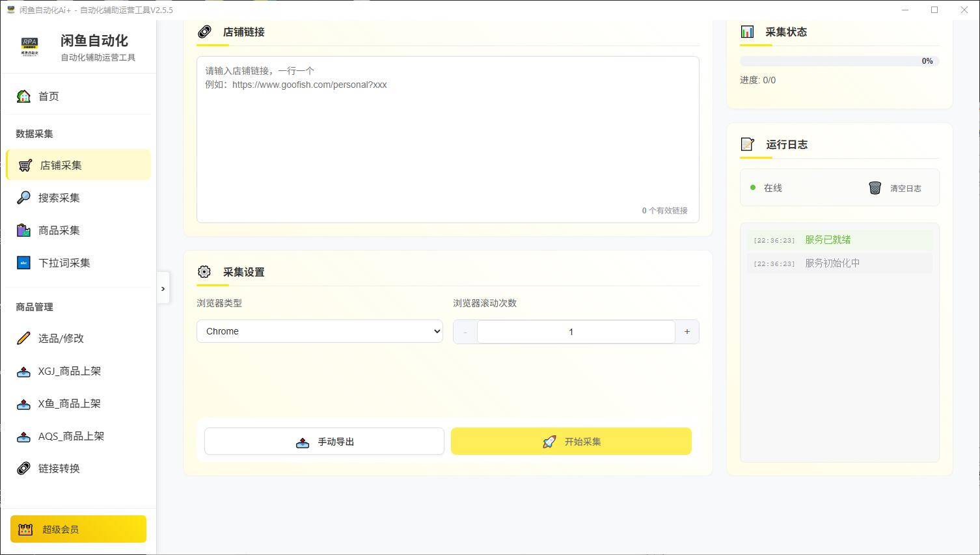Switch to 商品采集 product collection
Screen dimensions: 980x555
(x=59, y=230)
